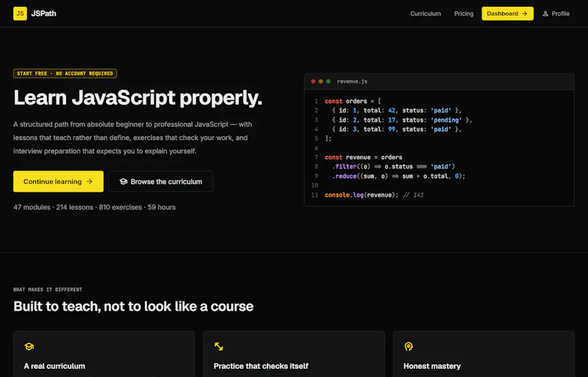Click the 'Learn JavaScript properly.' headline
Image resolution: width=588 pixels, height=377 pixels.
137,98
